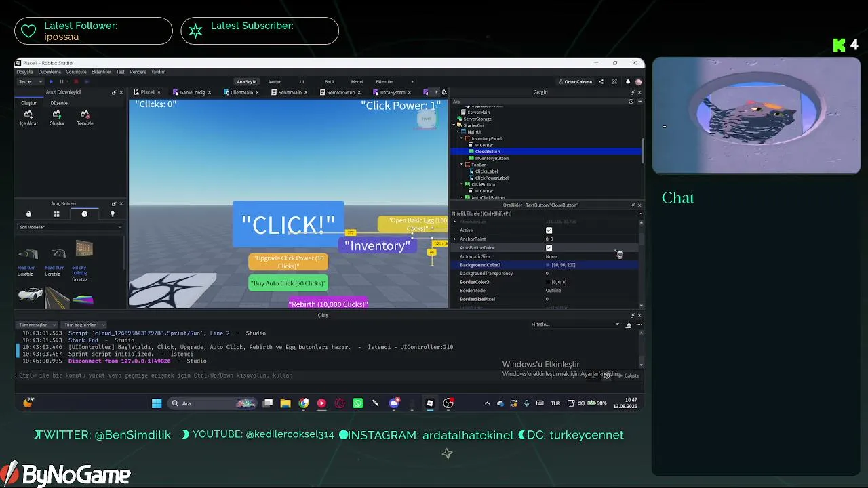Click the "CLICK!" button in the viewport
This screenshot has height=488, width=868.
point(288,224)
